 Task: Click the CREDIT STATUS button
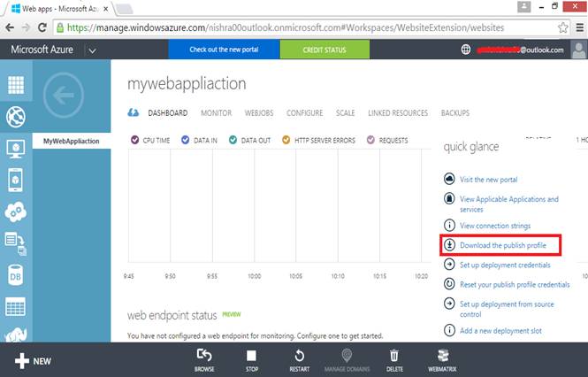[x=325, y=50]
